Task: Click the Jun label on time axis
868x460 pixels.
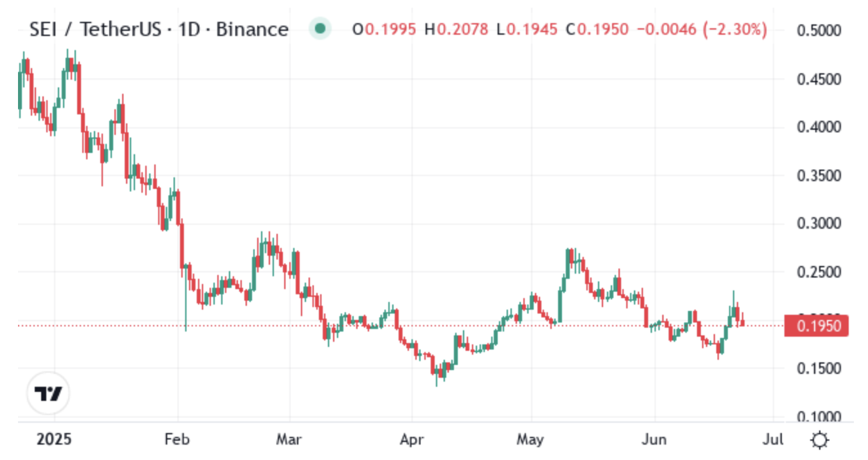Action: [654, 440]
